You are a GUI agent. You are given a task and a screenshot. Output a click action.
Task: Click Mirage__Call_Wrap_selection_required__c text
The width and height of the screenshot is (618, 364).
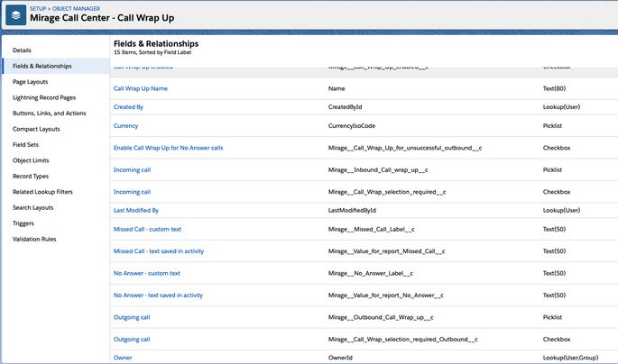[387, 192]
